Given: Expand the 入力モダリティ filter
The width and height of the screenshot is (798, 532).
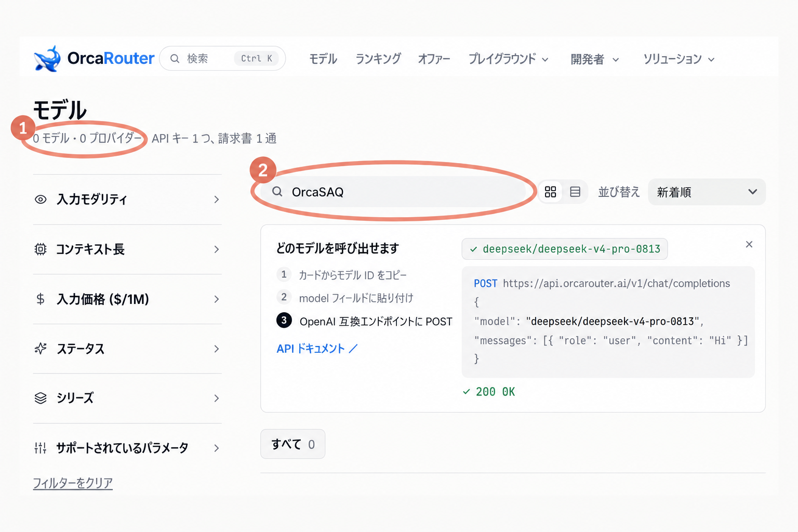Looking at the screenshot, I should click(127, 199).
